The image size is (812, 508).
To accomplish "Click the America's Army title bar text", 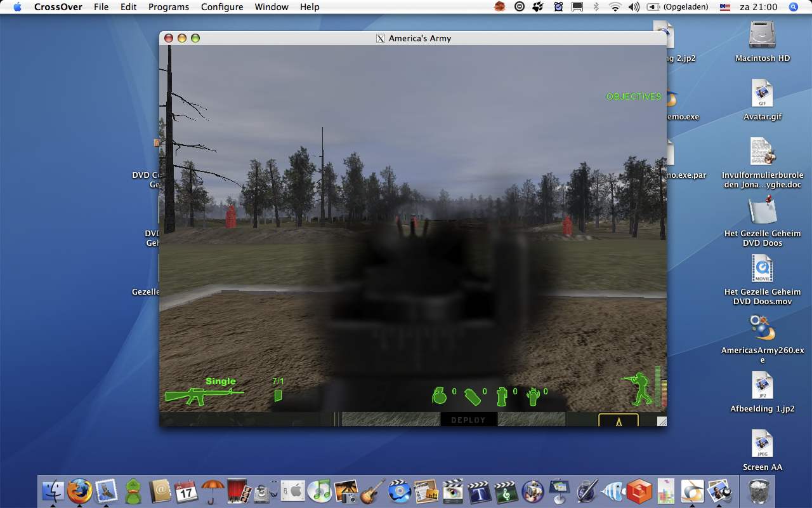I will (420, 38).
